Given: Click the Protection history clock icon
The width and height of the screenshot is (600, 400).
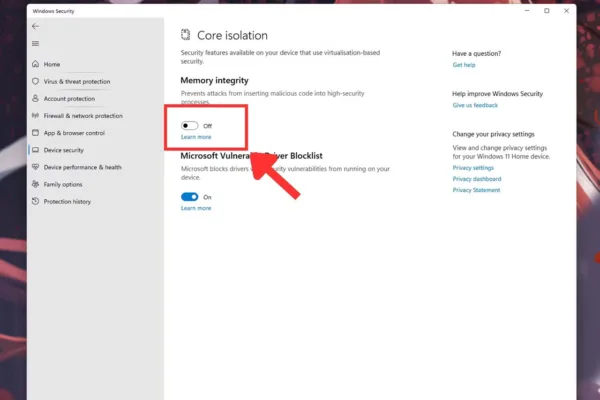Looking at the screenshot, I should [36, 201].
